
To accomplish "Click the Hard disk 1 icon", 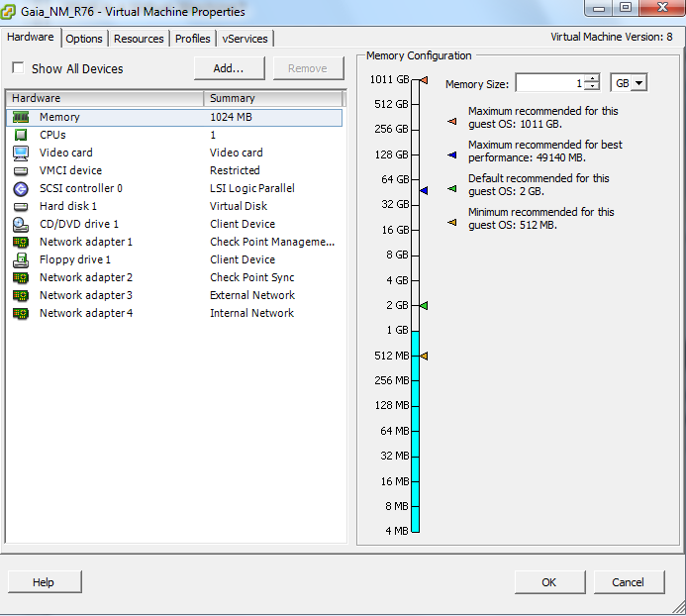I will point(21,206).
